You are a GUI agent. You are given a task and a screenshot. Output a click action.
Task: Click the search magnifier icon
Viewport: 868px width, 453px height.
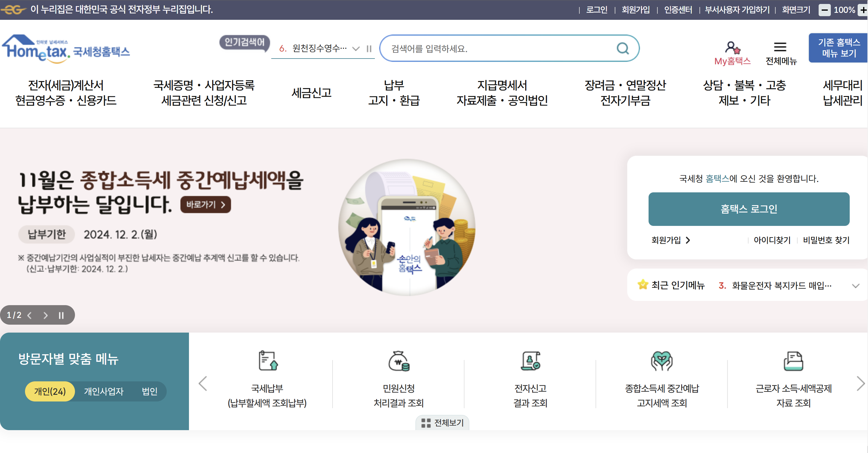coord(622,48)
